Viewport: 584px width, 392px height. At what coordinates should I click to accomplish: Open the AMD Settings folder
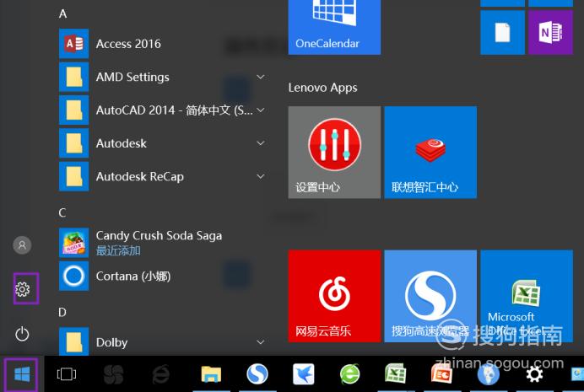click(163, 77)
